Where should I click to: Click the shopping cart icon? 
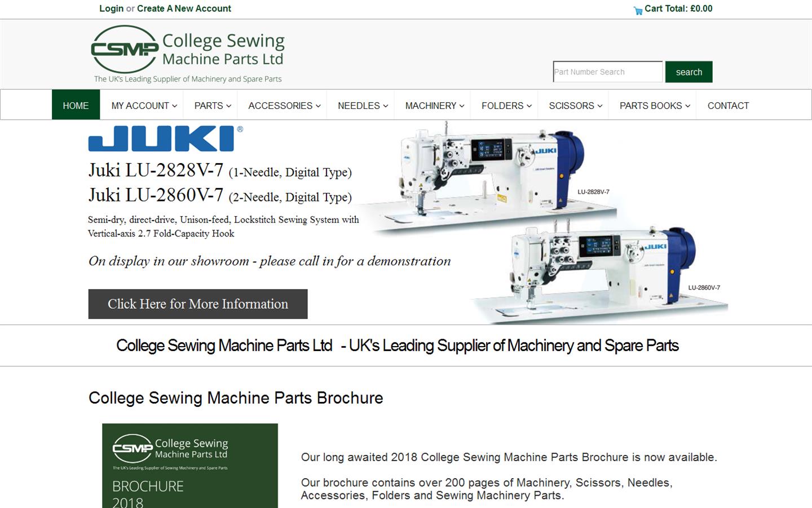point(637,10)
